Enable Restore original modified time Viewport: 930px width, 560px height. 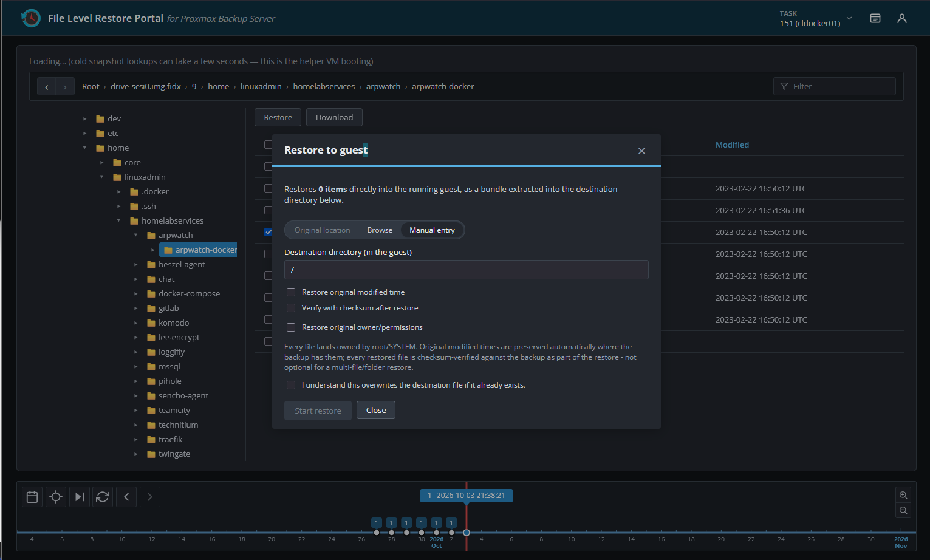291,292
